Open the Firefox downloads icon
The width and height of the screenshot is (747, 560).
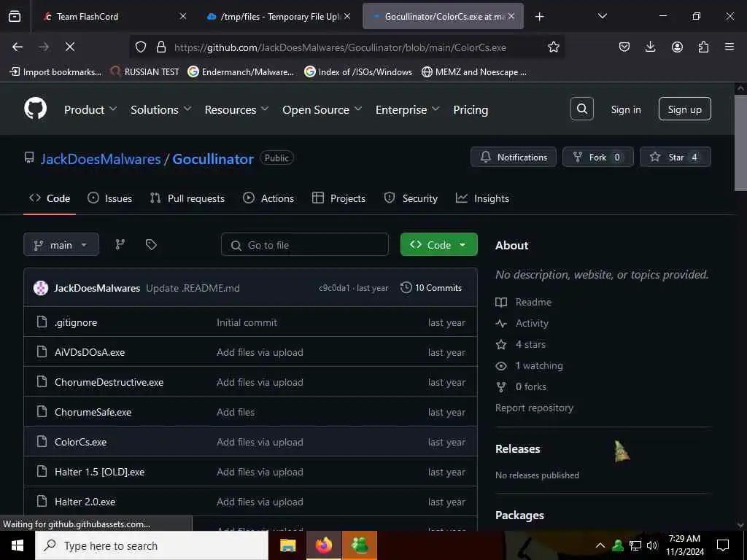(x=650, y=47)
